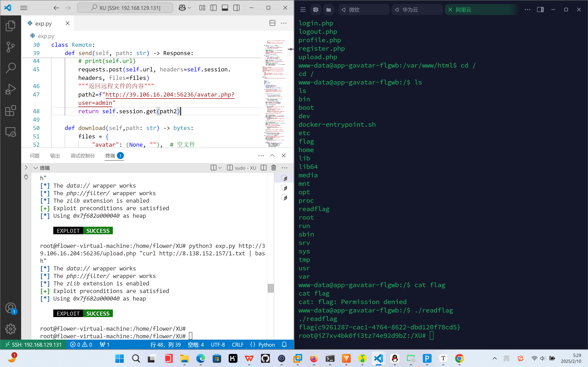This screenshot has width=588, height=367.
Task: Switch to the 输出 panel tab
Action: click(55, 156)
